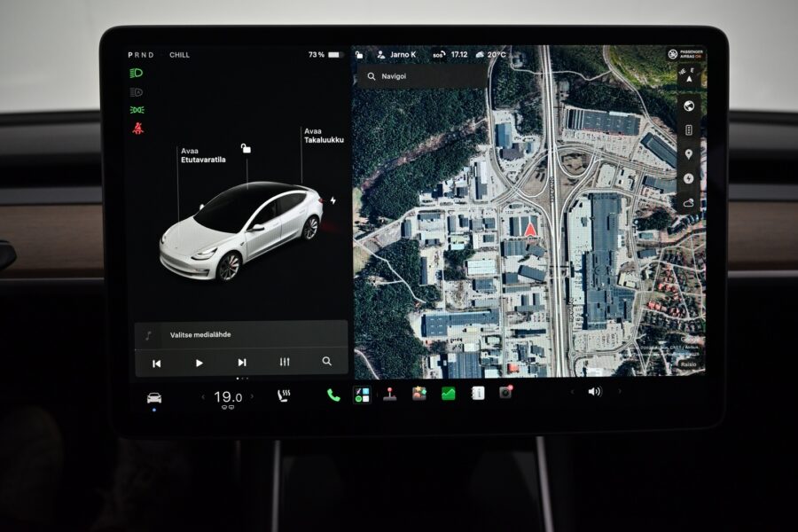This screenshot has width=798, height=532.
Task: Toggle satellite view globe icon
Action: point(689,106)
